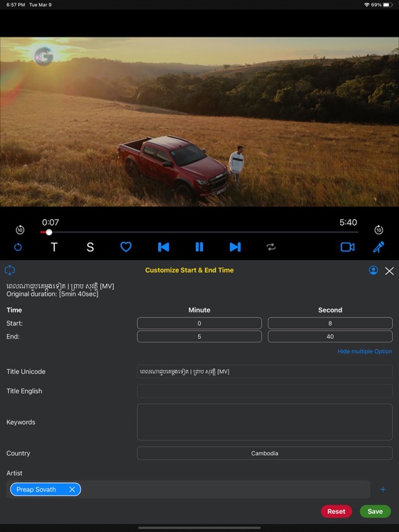Screen dimensions: 399x532
Task: Toggle the heart favorite icon
Action: pyautogui.click(x=126, y=247)
